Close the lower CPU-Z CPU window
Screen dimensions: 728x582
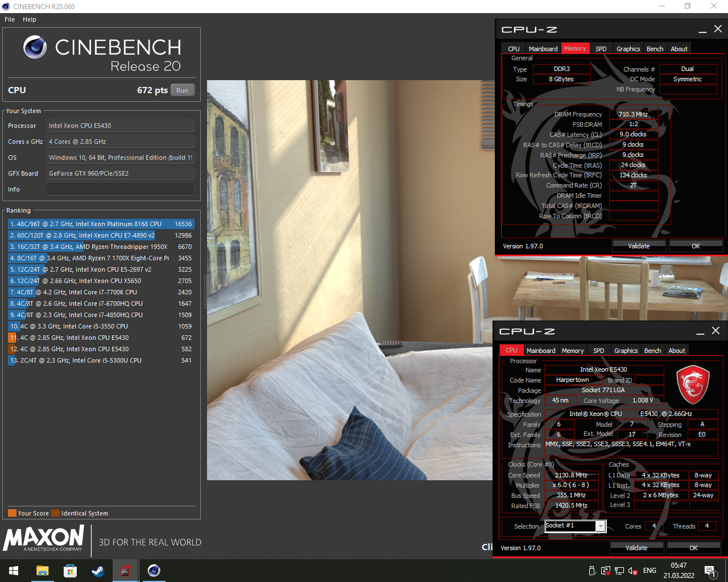715,331
